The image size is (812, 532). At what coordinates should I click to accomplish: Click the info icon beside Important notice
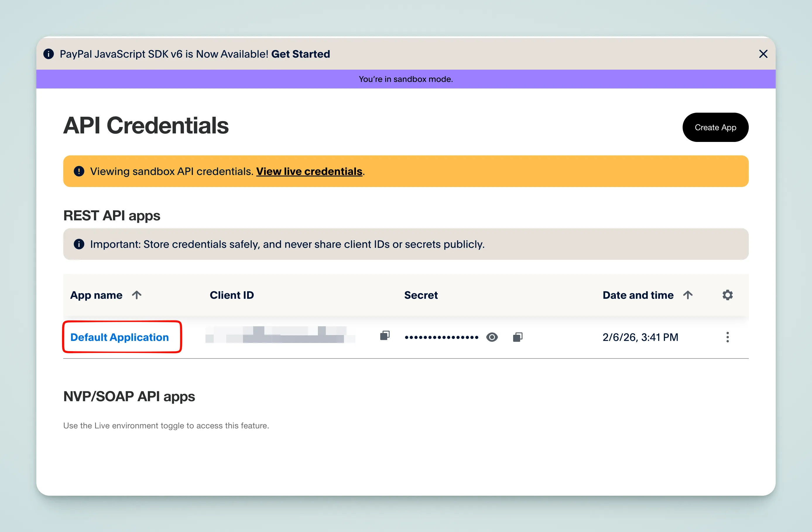[x=79, y=244]
